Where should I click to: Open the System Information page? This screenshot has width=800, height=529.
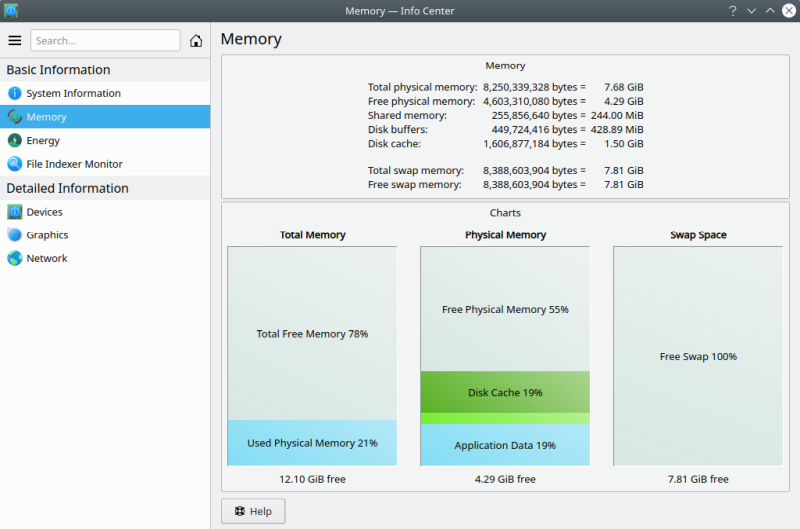pos(73,93)
